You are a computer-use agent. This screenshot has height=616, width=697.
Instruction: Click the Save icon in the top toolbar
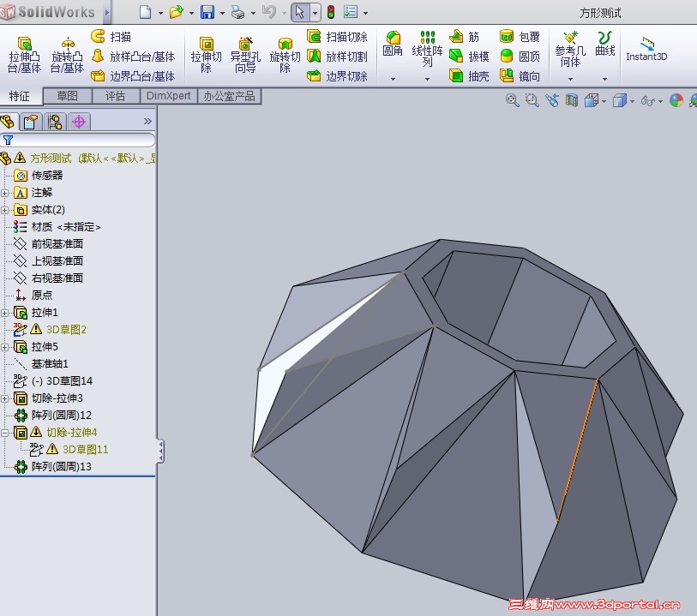point(207,12)
